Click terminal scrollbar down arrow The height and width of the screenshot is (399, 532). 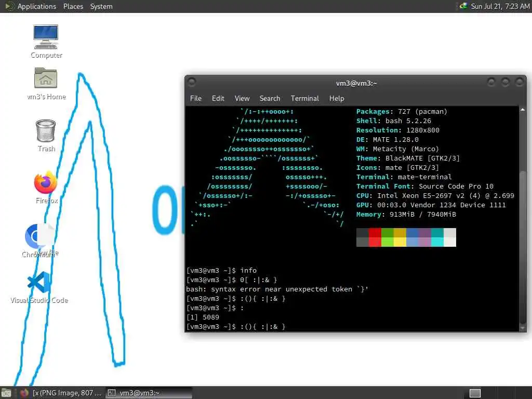pos(523,328)
